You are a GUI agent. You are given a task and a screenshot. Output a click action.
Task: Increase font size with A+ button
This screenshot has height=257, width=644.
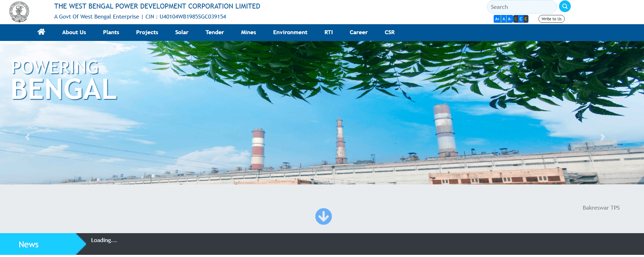coord(497,19)
